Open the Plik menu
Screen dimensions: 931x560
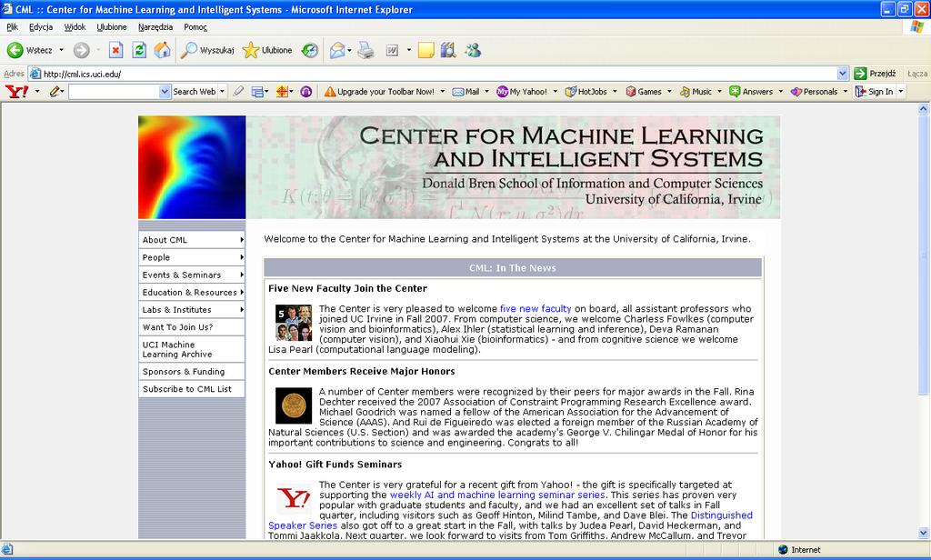point(13,26)
